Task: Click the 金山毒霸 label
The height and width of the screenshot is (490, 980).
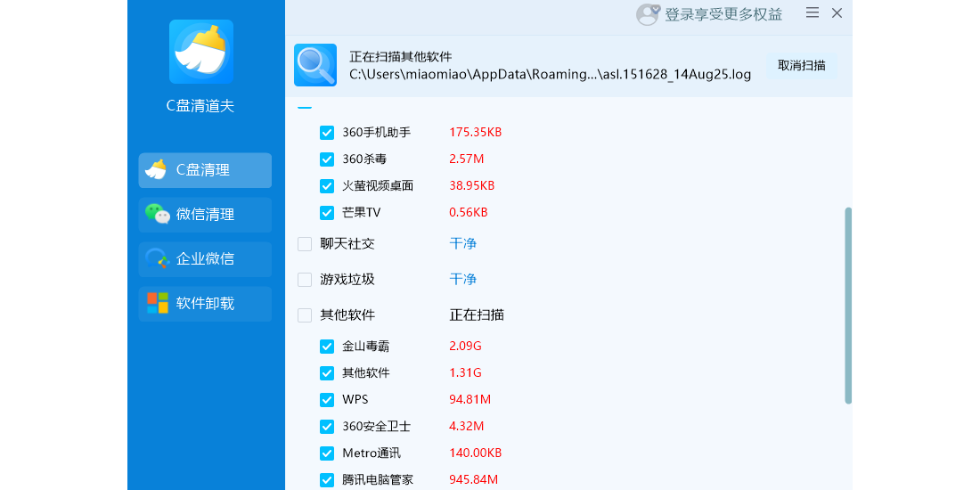Action: pyautogui.click(x=366, y=347)
